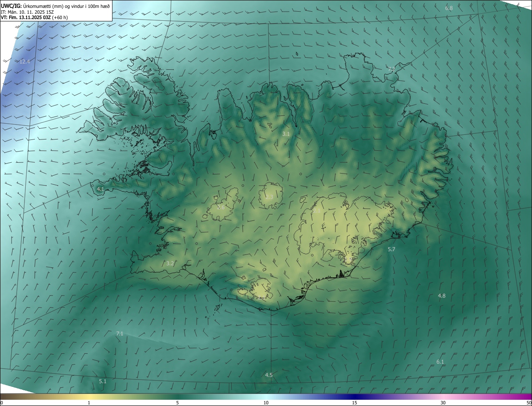Viewport: 532px width, 406px height.
Task: Click the 2.3 value on the glacier
Action: click(x=269, y=197)
